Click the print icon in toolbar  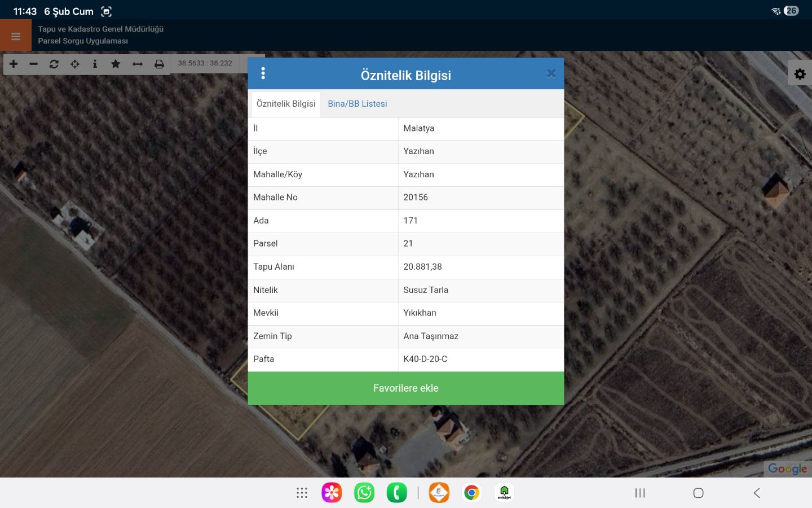(x=159, y=64)
